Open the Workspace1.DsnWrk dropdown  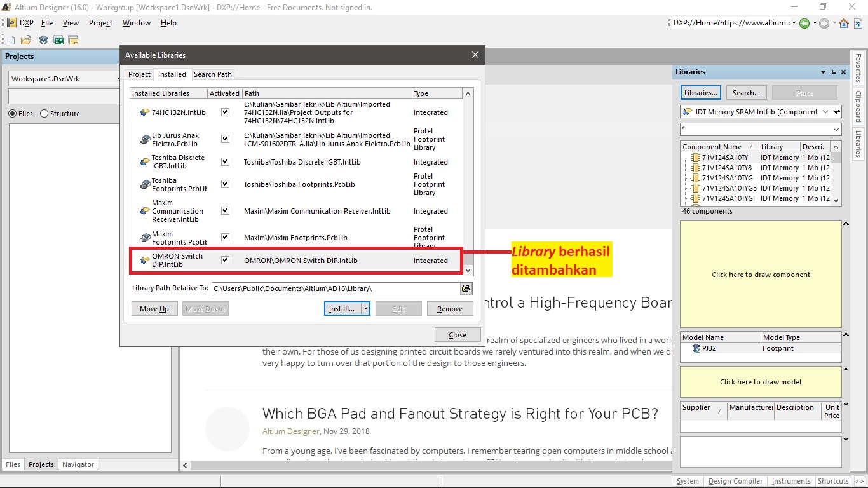pos(117,79)
